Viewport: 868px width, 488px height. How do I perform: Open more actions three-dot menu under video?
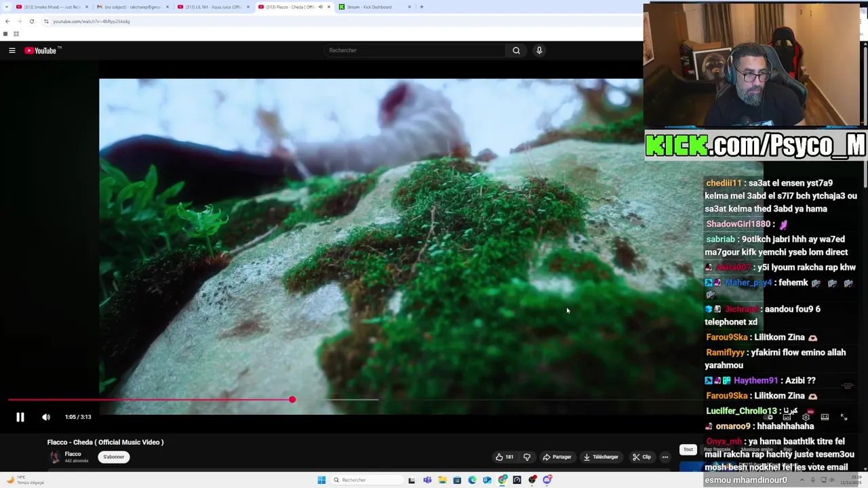[665, 457]
